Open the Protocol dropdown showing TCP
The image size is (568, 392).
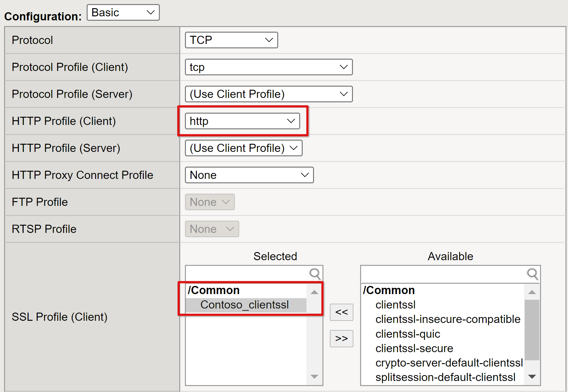(x=231, y=40)
